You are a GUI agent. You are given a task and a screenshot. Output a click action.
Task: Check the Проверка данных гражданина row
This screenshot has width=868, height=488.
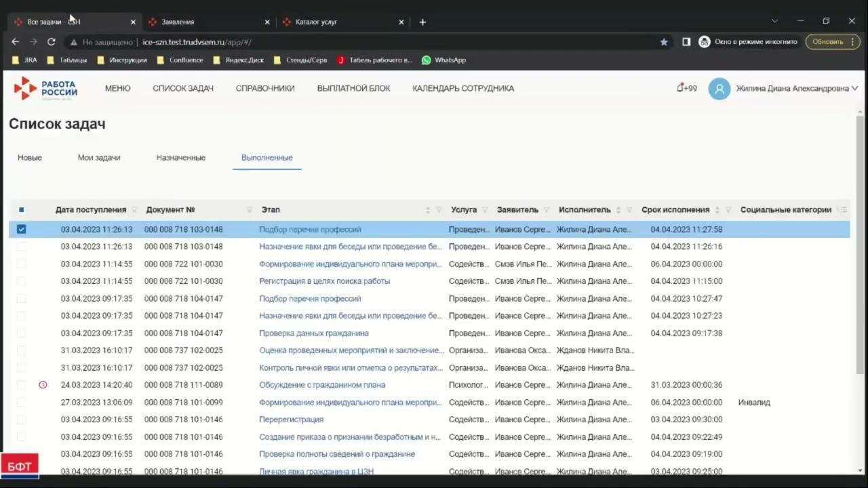(x=21, y=333)
